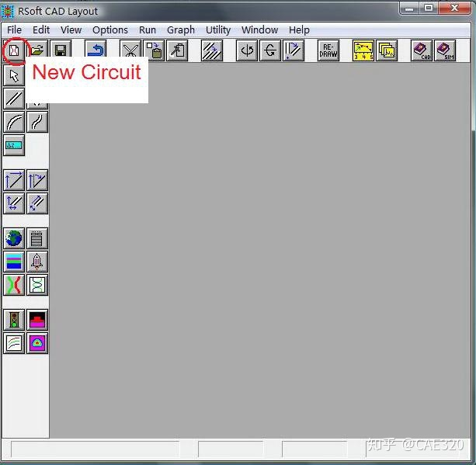Open the symbol table list icon
476x465 pixels.
37,238
